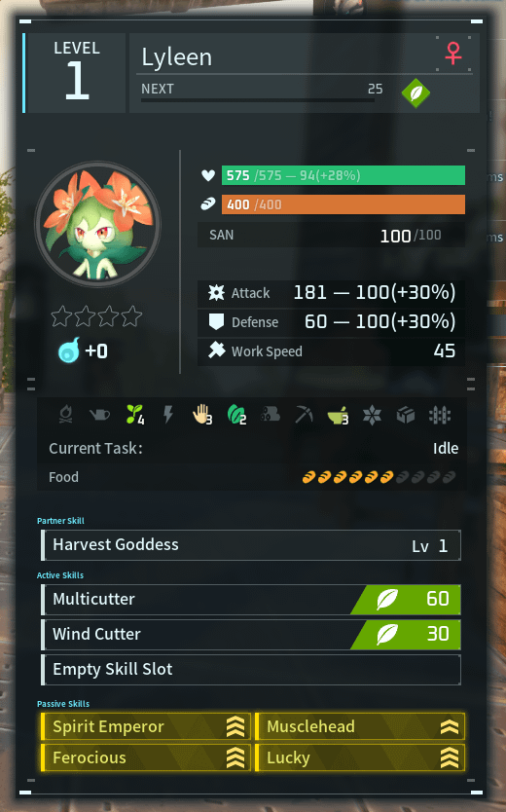
Task: Click the Kindling fire work suitability icon
Action: point(66,415)
